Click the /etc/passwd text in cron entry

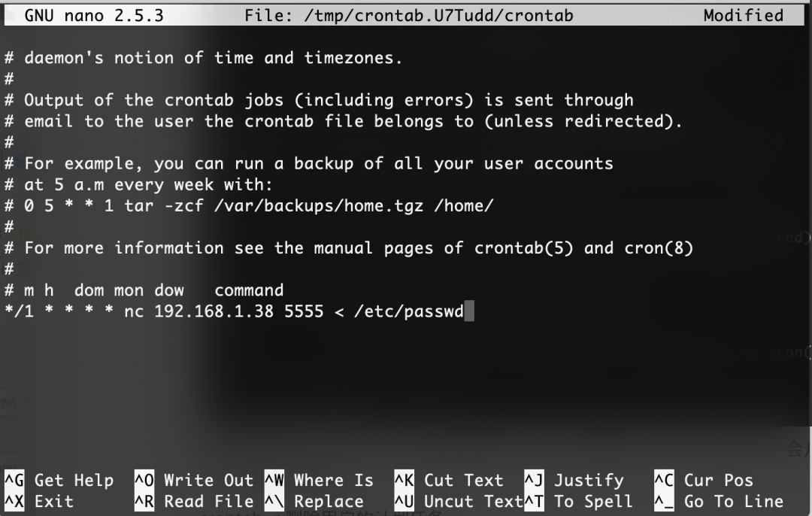(x=409, y=311)
